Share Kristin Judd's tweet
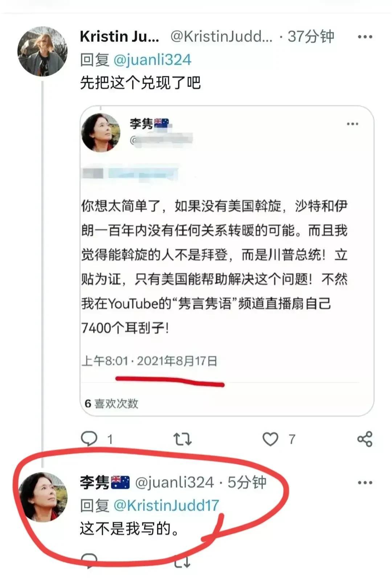Viewport: 392px width, 581px height. [x=365, y=439]
